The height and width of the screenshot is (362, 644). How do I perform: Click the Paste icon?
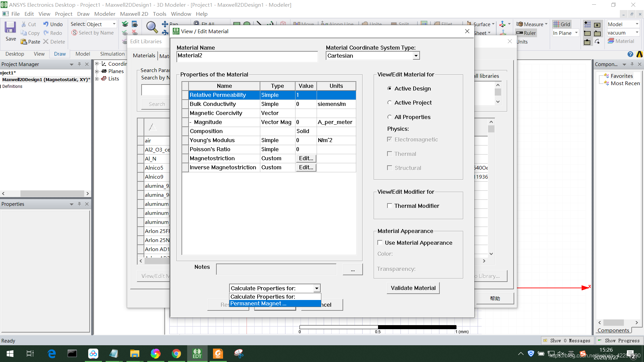[x=24, y=42]
